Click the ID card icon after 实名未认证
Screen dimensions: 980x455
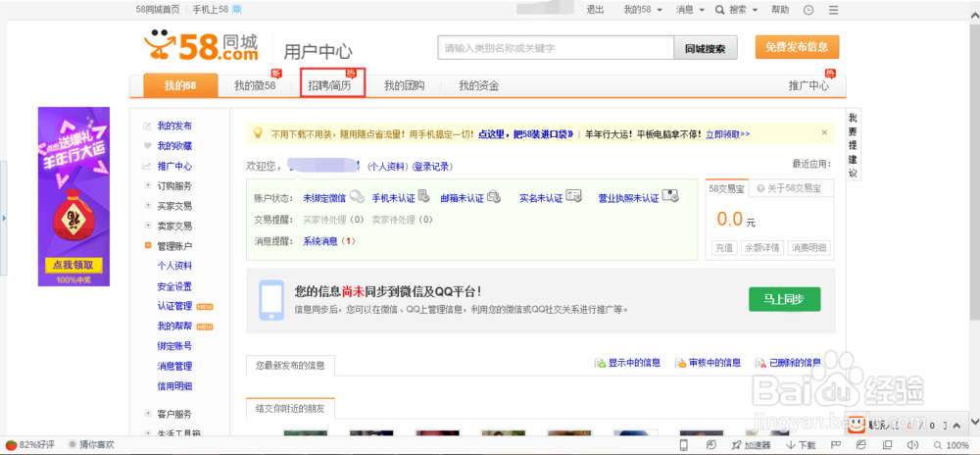click(x=574, y=197)
